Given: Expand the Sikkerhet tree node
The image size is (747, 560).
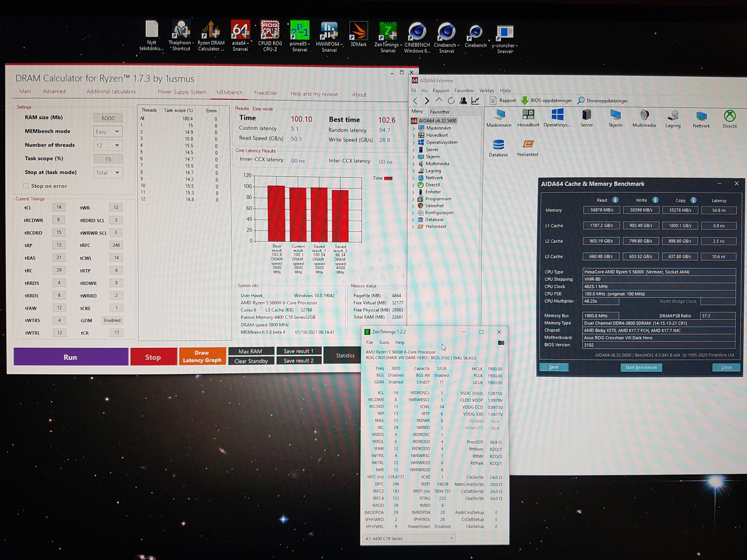Looking at the screenshot, I should 413,206.
